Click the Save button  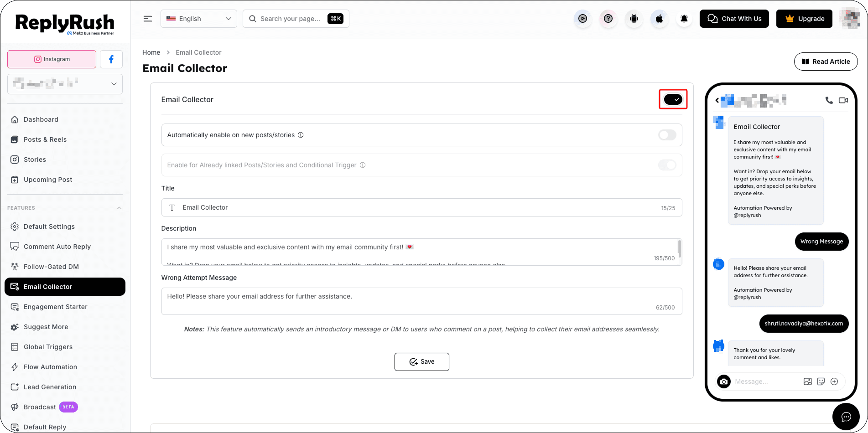(422, 362)
